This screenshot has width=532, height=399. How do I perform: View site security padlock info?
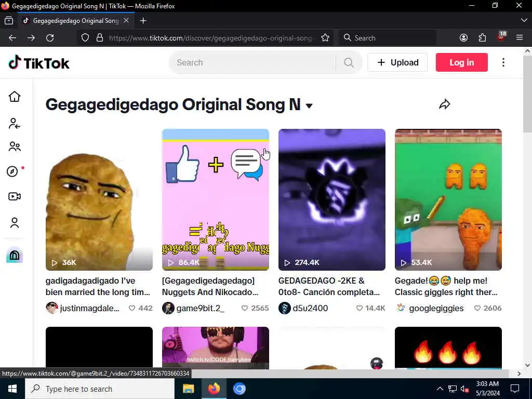point(99,37)
